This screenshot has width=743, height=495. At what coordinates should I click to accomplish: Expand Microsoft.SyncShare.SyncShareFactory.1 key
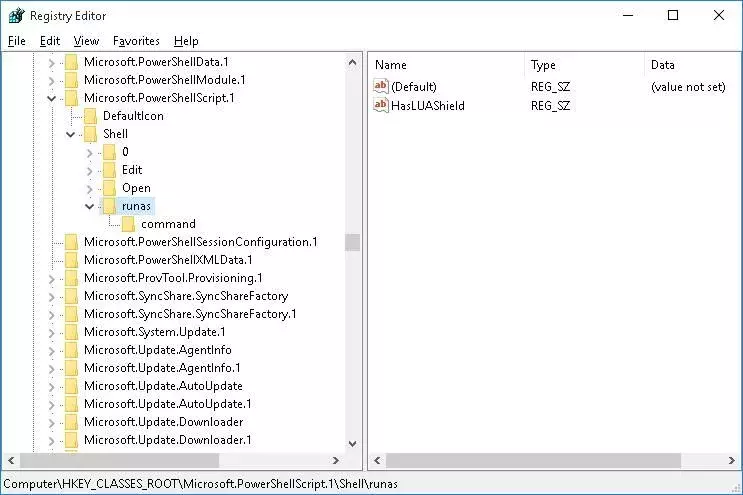(52, 315)
